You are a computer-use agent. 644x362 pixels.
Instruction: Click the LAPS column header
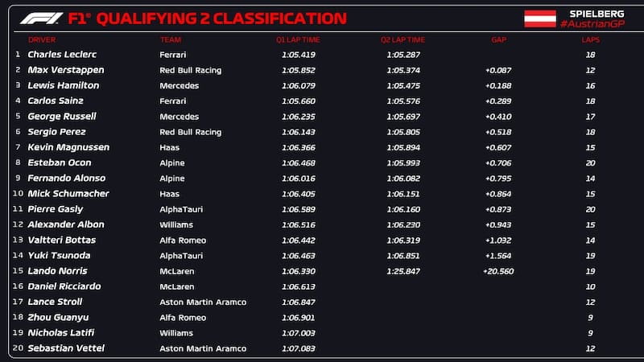590,39
